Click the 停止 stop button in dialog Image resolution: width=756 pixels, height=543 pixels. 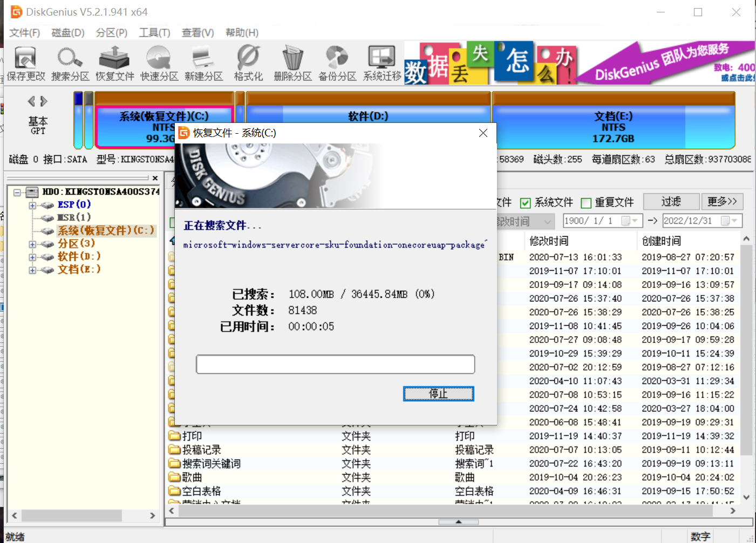pos(439,394)
